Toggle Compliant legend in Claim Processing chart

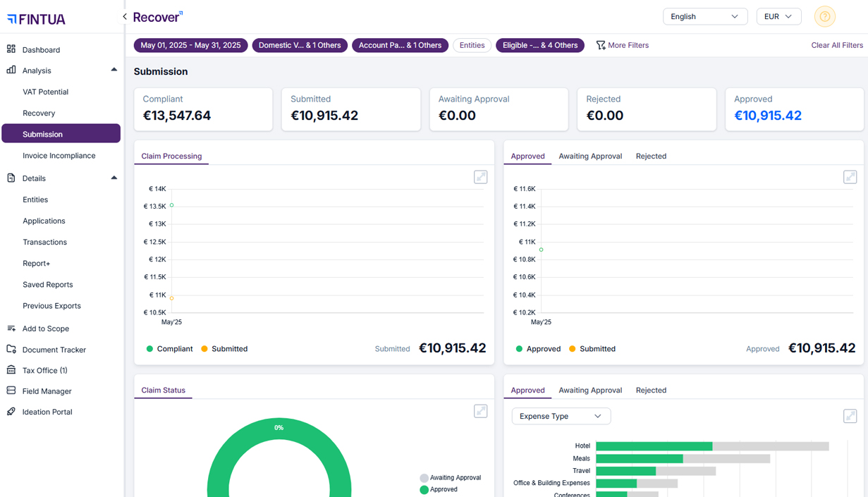coord(169,349)
